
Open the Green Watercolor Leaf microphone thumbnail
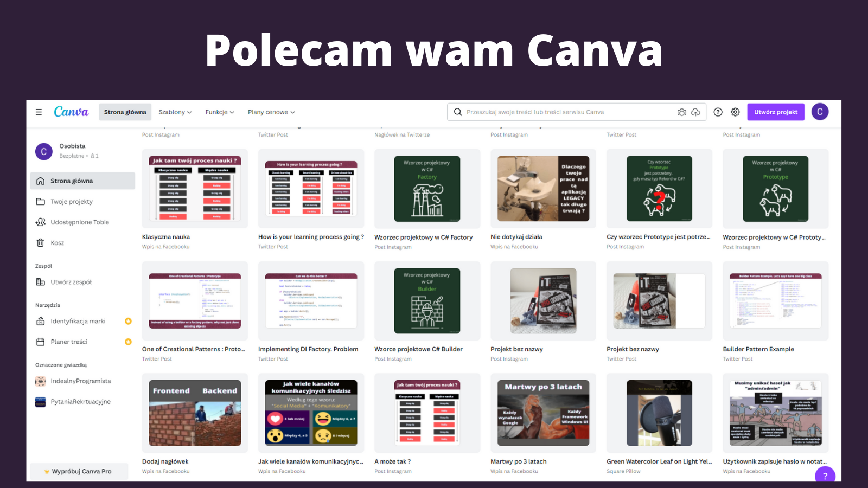[660, 413]
